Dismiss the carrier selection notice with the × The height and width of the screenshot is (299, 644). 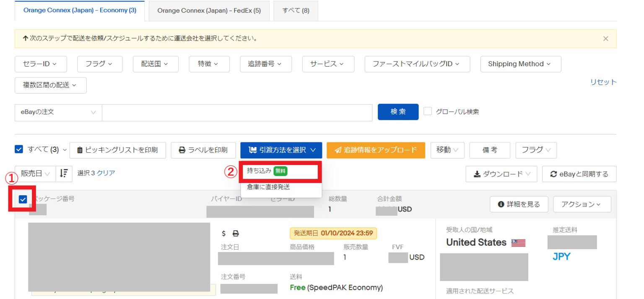pos(605,38)
